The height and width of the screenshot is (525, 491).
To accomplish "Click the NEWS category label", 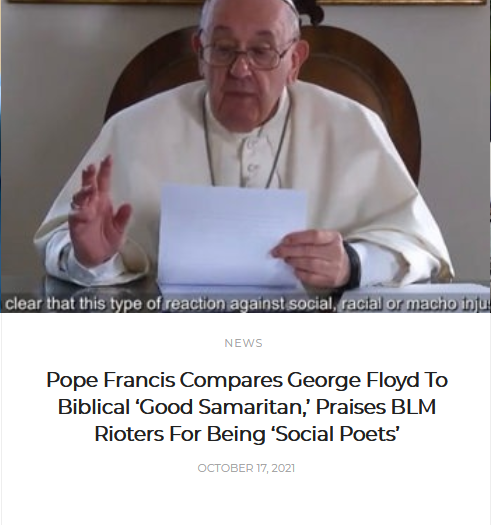I will point(243,343).
